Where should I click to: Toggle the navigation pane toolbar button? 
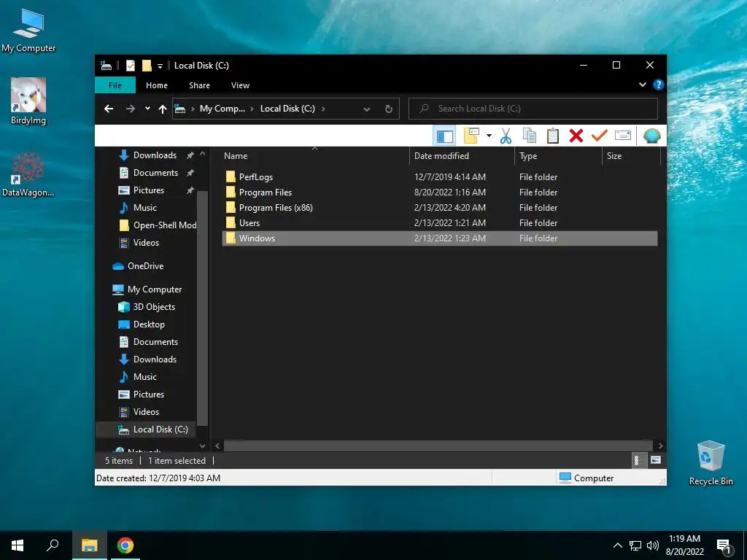point(444,136)
